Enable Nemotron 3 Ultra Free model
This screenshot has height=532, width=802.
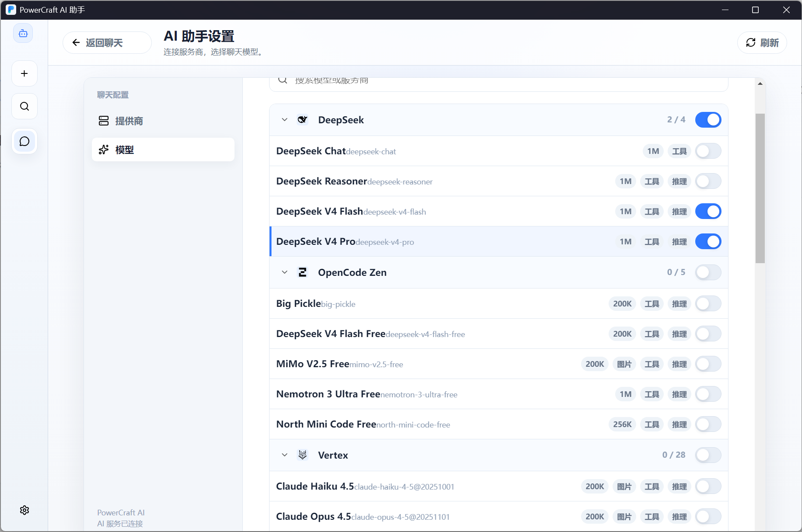pos(708,394)
